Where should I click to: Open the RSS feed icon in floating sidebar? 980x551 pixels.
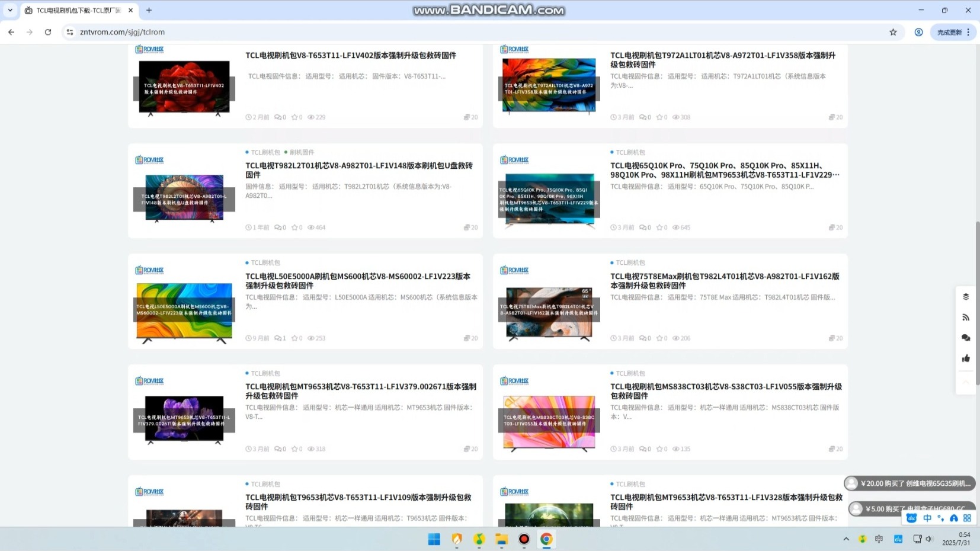pos(966,318)
